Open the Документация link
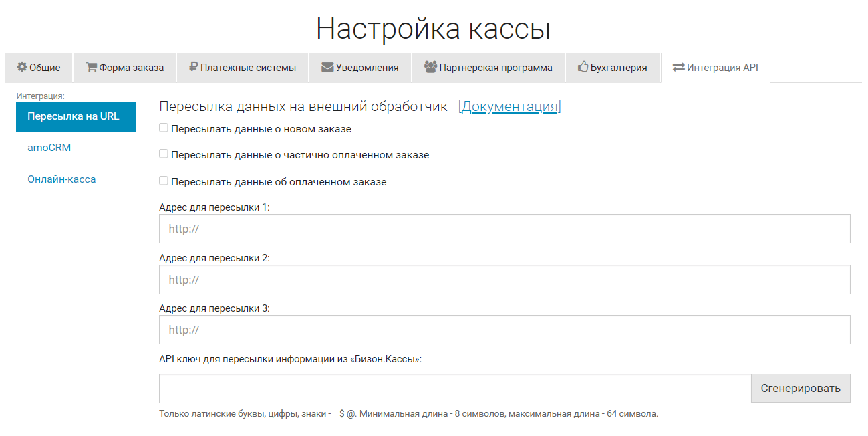868x436 pixels. (509, 106)
